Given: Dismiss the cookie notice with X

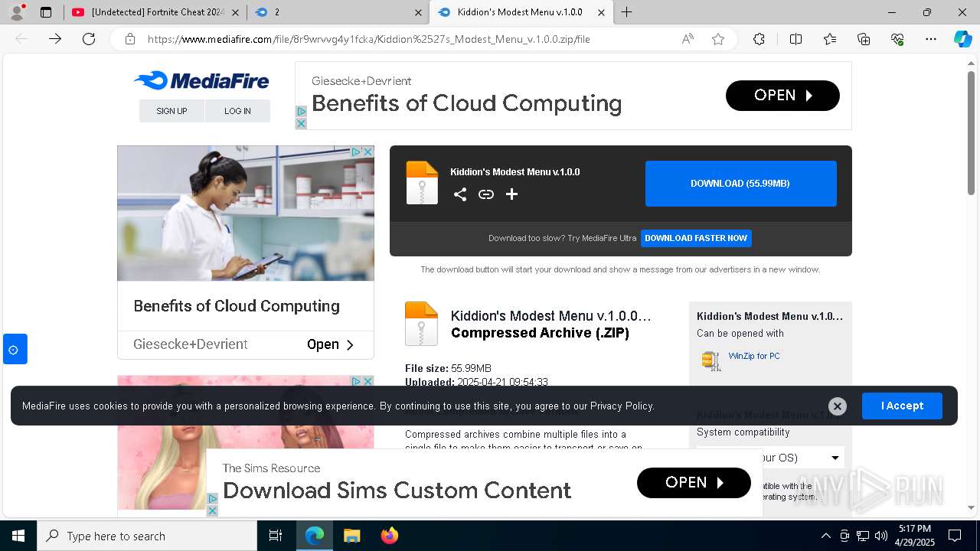Looking at the screenshot, I should click(838, 406).
